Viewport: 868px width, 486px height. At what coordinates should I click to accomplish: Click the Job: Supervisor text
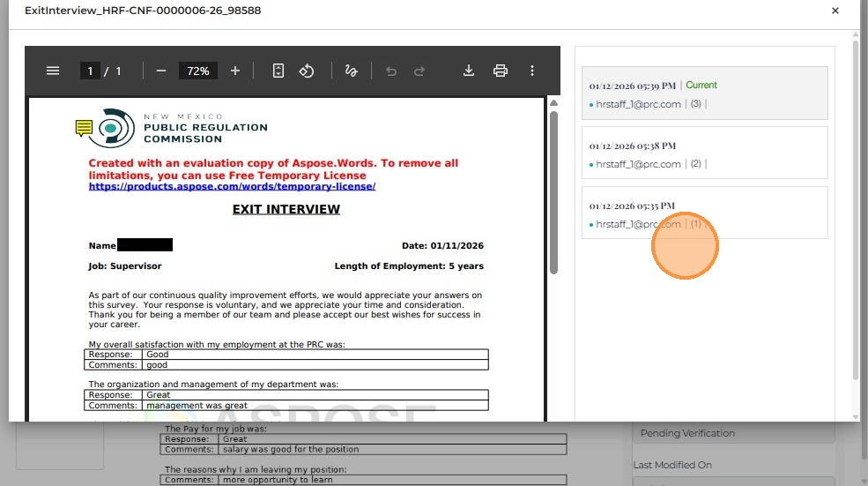click(125, 266)
